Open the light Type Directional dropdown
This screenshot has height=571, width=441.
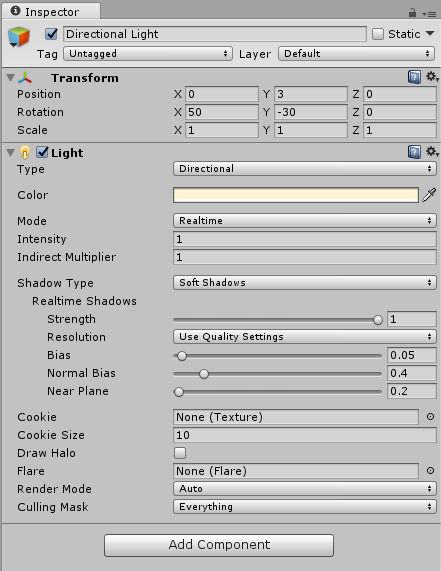(x=304, y=169)
